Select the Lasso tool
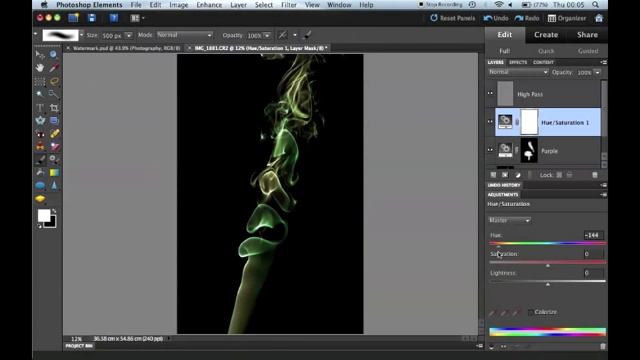The width and height of the screenshot is (640, 360). (53, 81)
